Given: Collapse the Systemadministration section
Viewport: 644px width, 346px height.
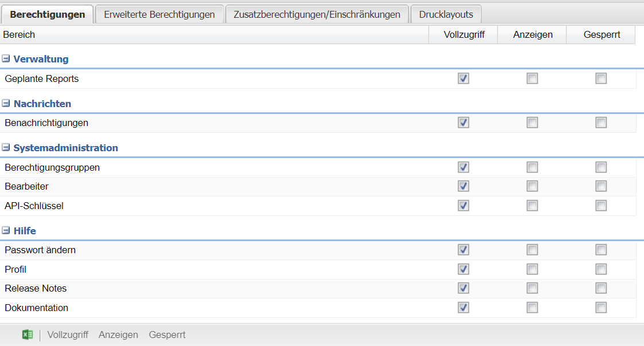Looking at the screenshot, I should pos(6,148).
